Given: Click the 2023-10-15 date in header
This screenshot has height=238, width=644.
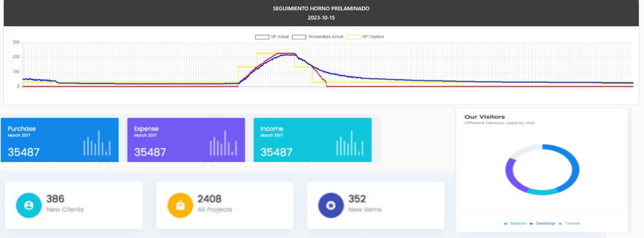Looking at the screenshot, I should coord(321,17).
